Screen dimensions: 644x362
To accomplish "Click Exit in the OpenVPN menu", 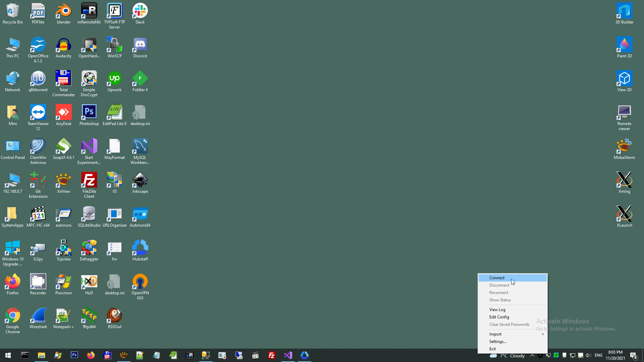I will click(x=492, y=349).
